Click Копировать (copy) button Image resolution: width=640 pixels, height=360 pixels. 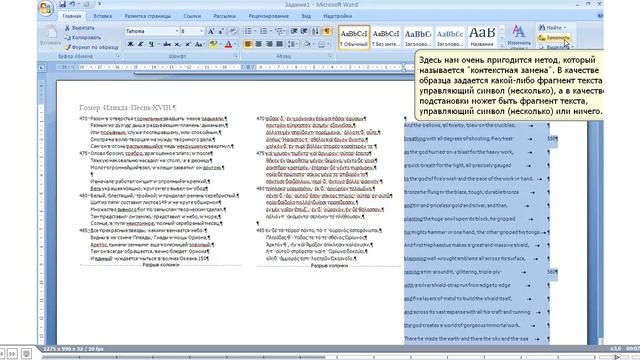click(x=83, y=38)
